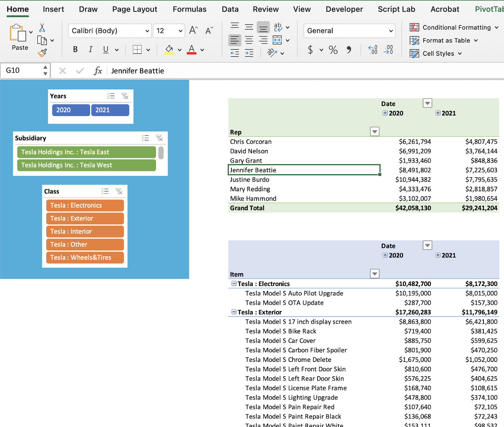Open the font size dropdown
504x427 pixels.
point(180,31)
